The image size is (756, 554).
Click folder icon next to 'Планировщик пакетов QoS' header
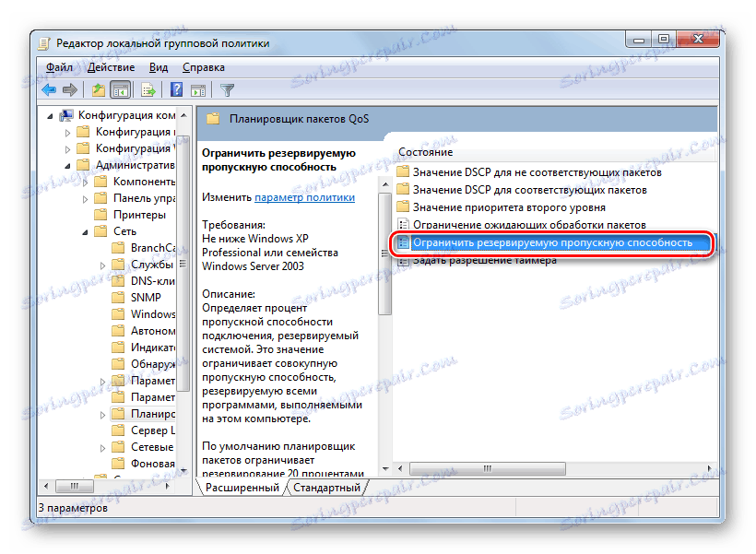point(213,119)
